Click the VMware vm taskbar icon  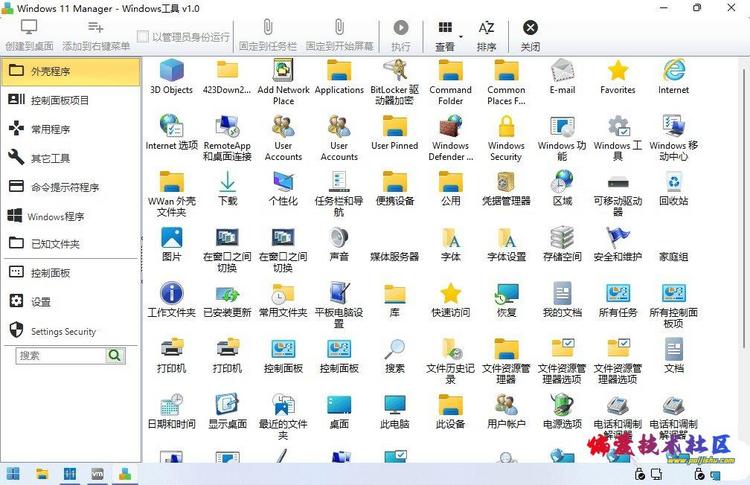(x=98, y=474)
